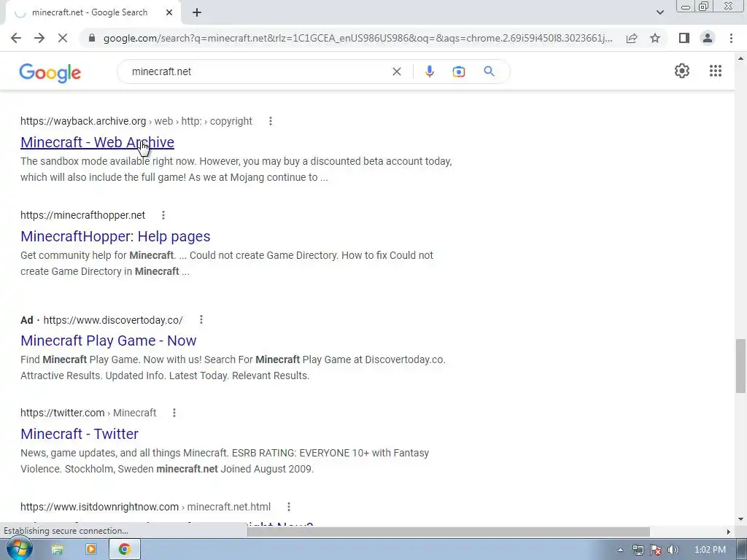Open more options for the twitter.com result
Screen dimensions: 747x560
click(174, 413)
